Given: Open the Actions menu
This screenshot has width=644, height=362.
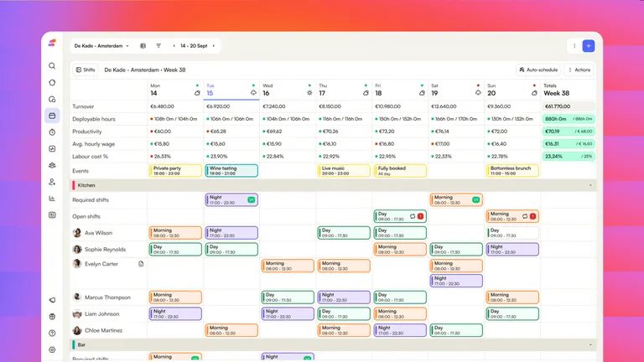Looking at the screenshot, I should (x=579, y=70).
